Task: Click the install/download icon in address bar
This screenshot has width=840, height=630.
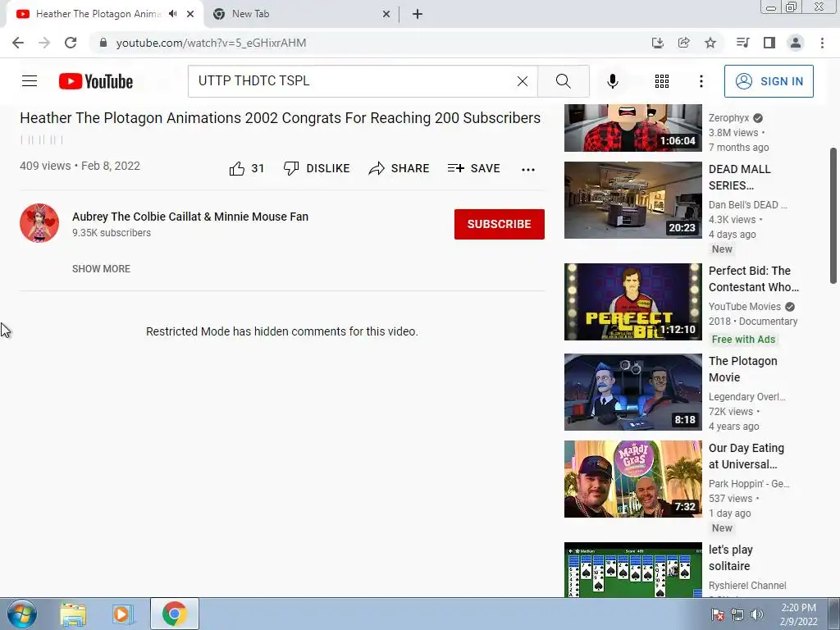Action: [x=657, y=43]
